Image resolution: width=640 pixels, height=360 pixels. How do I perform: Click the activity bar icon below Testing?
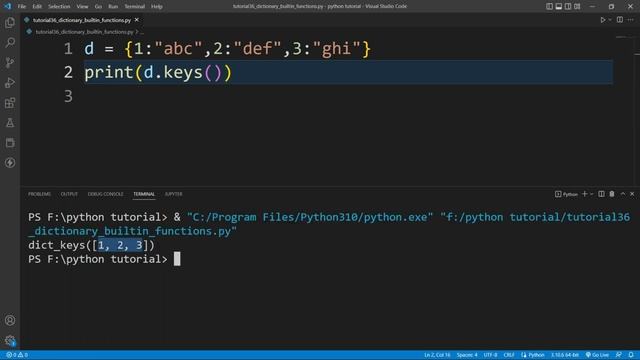(10, 142)
